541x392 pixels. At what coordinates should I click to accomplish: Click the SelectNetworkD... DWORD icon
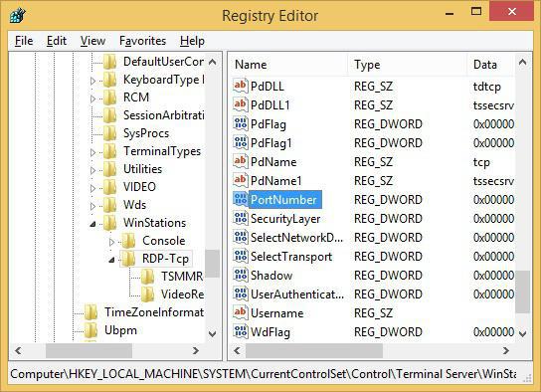[240, 237]
